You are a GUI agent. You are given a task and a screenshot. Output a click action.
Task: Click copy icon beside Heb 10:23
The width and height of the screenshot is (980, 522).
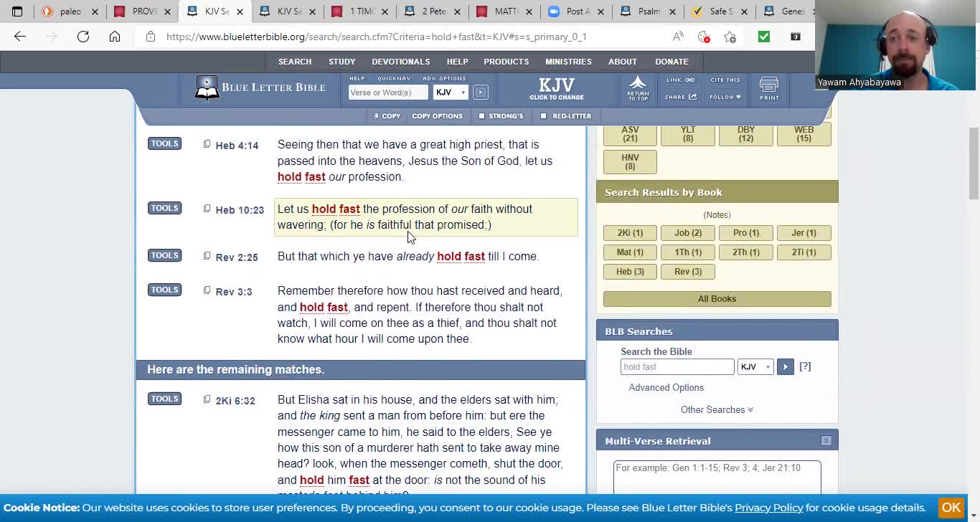point(207,209)
